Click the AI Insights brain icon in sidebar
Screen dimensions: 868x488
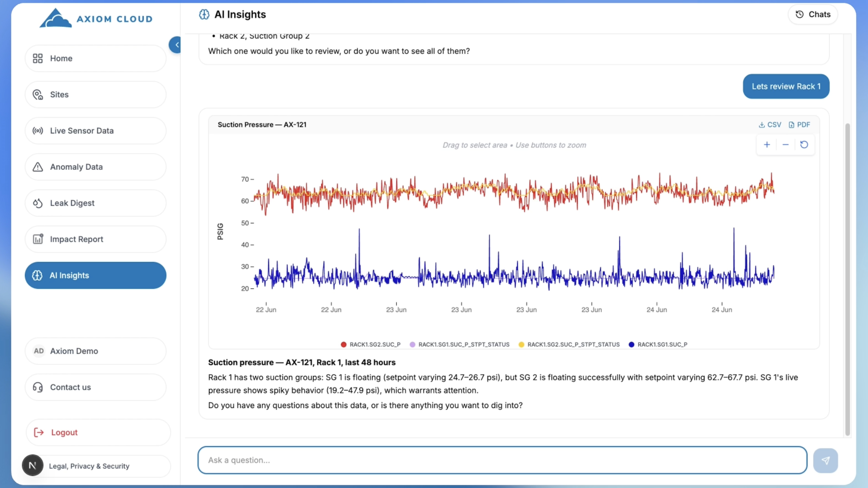[37, 275]
